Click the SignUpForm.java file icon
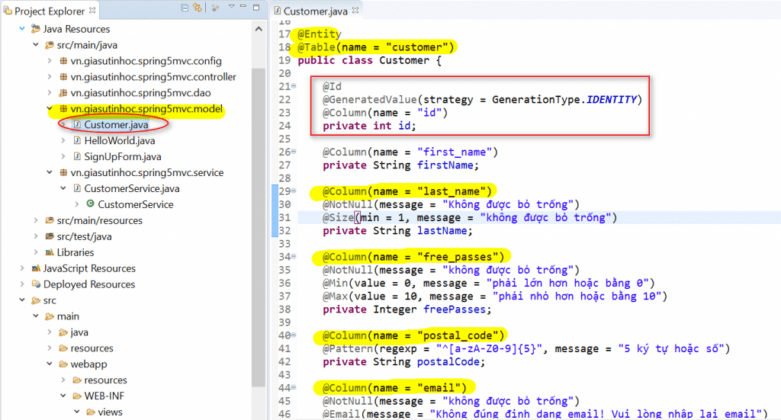781x420 pixels. pyautogui.click(x=75, y=157)
